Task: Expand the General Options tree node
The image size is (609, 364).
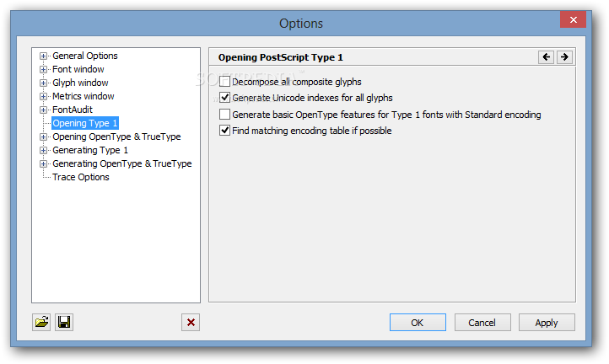Action: pos(44,56)
